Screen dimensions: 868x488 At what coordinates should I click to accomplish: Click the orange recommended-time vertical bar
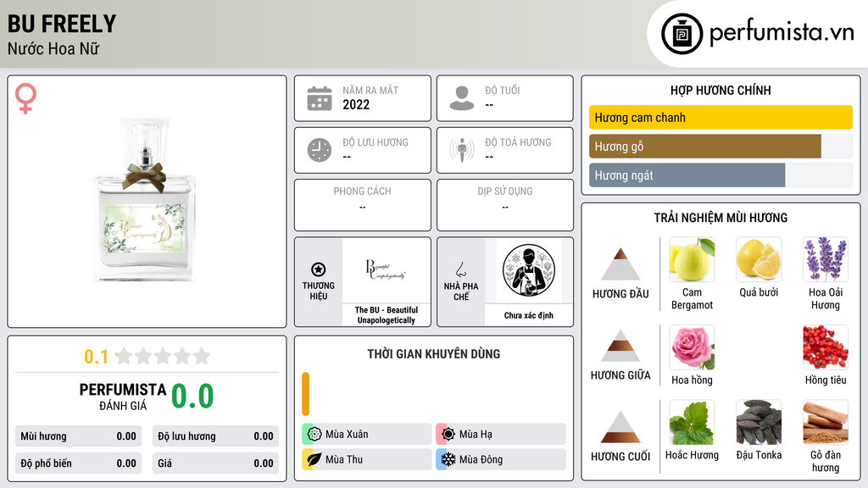[305, 394]
